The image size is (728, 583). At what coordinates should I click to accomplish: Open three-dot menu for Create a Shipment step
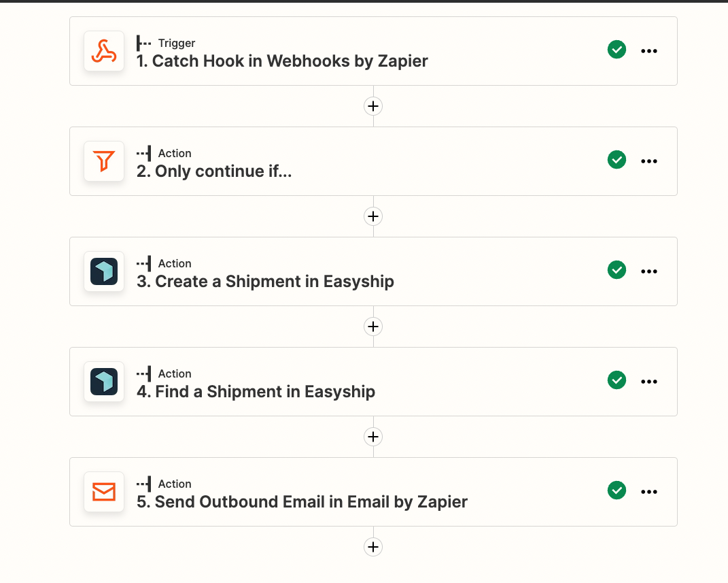(x=649, y=271)
